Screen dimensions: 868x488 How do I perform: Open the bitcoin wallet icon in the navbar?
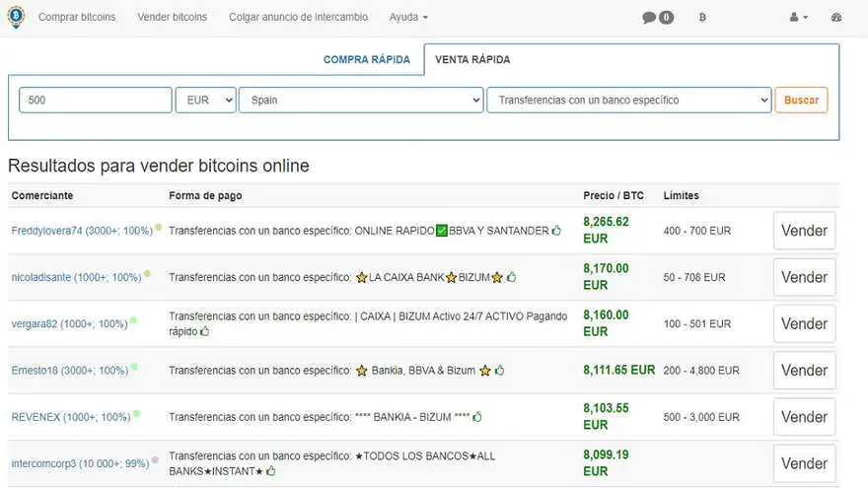point(702,18)
